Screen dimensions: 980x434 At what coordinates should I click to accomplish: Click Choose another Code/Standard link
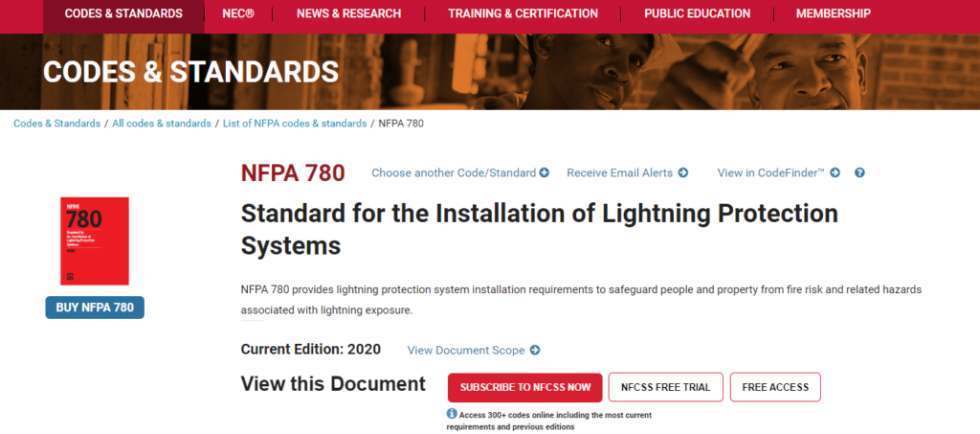(x=454, y=172)
